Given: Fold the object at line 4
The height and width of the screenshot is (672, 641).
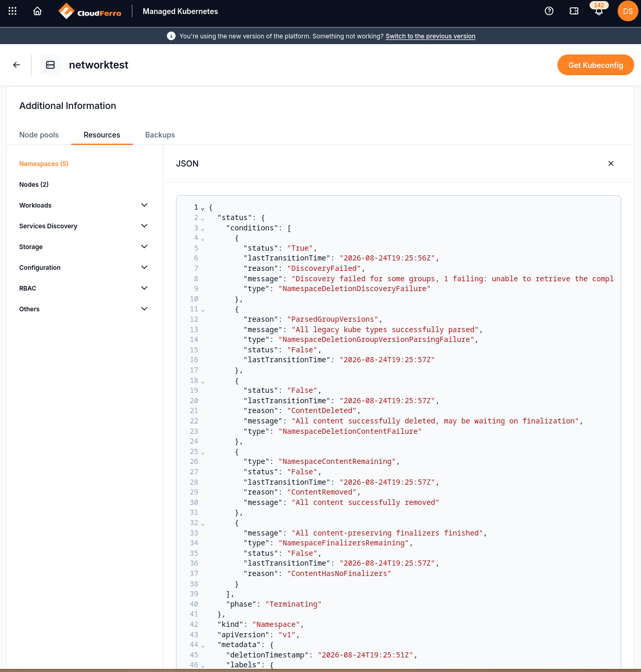Looking at the screenshot, I should coord(202,239).
